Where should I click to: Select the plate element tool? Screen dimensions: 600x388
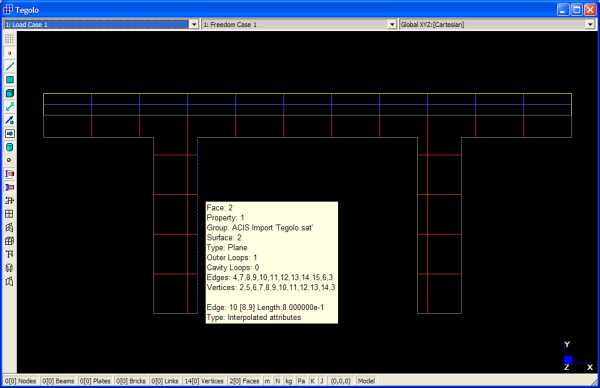click(x=10, y=80)
